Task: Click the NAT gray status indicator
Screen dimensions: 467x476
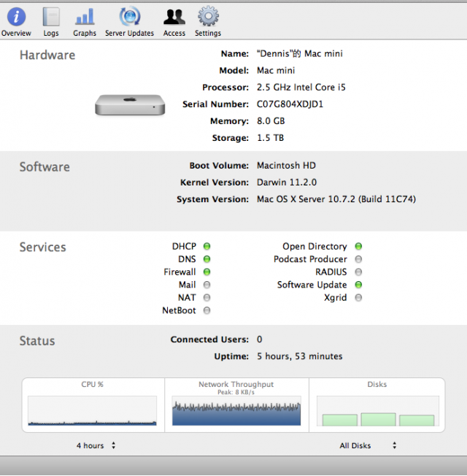Action: pyautogui.click(x=207, y=298)
